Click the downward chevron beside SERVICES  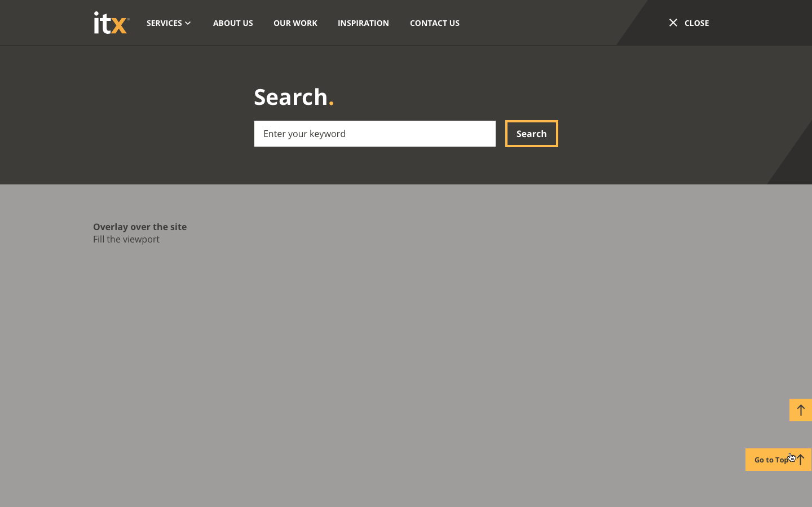point(188,23)
